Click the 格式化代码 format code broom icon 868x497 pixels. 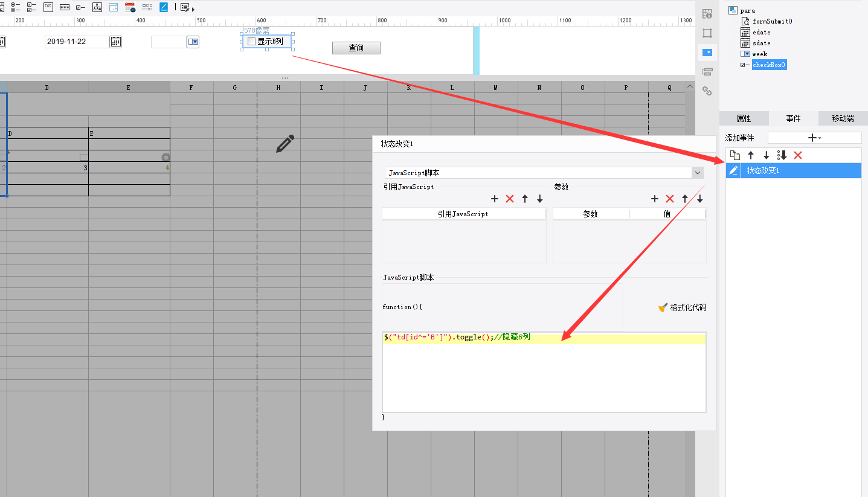(x=663, y=307)
